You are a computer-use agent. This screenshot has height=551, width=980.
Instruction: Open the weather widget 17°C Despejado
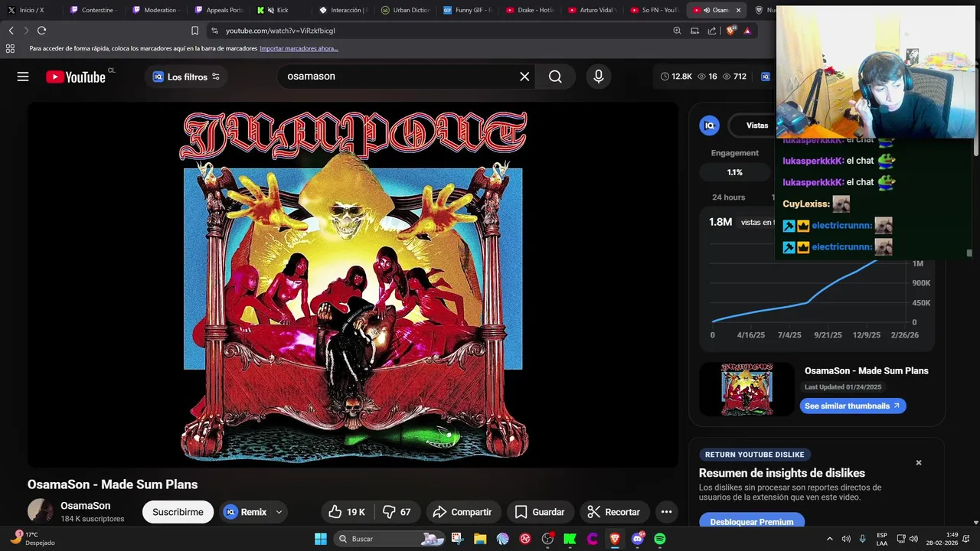point(32,538)
